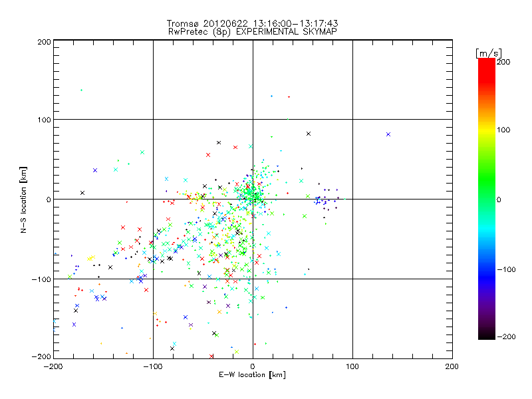The image size is (532, 399).
Task: Click the '200' label on the color bar scale
Action: (503, 62)
